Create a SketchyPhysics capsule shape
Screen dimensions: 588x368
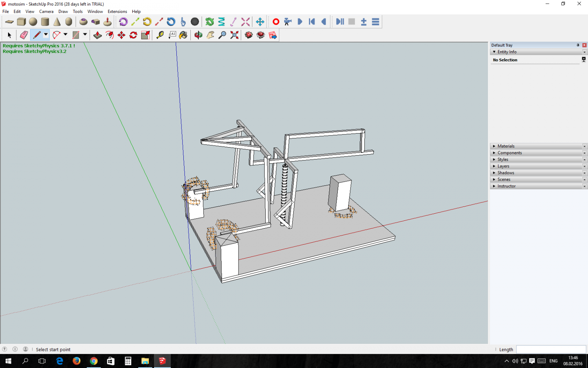coord(68,22)
